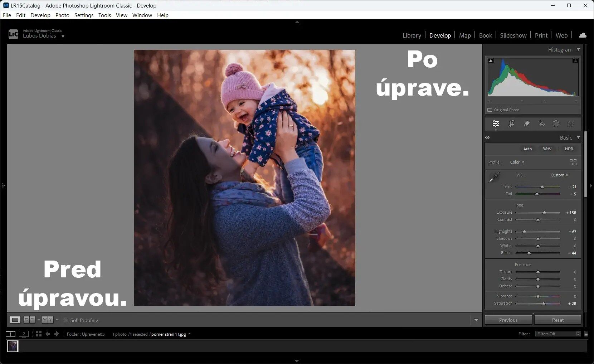The height and width of the screenshot is (364, 594).
Task: Toggle Basic panel visibility eye
Action: click(487, 137)
